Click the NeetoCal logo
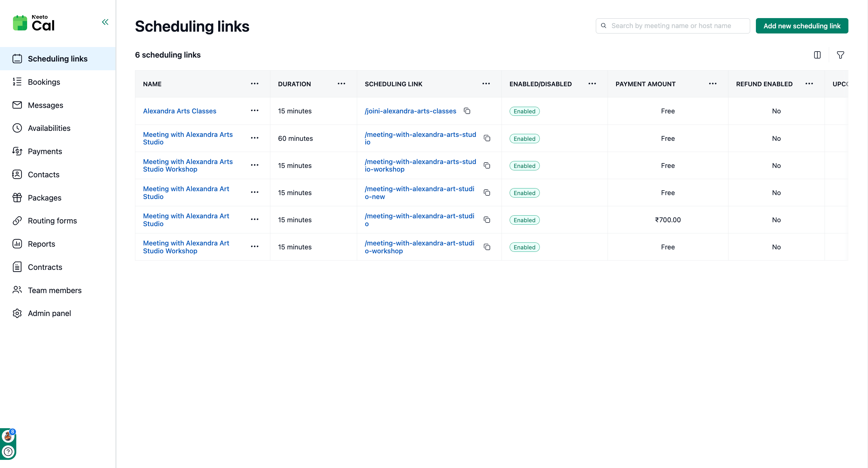Image resolution: width=868 pixels, height=468 pixels. (x=34, y=23)
